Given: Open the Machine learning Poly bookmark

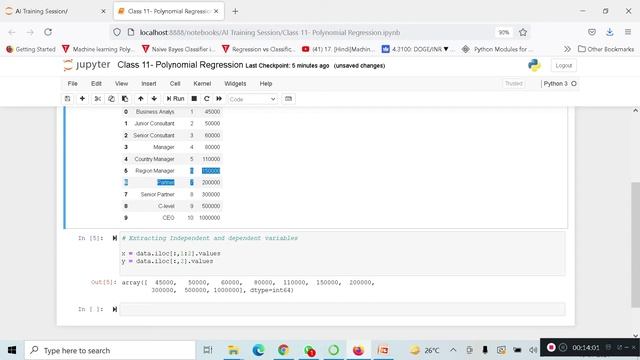Looking at the screenshot, I should pos(98,49).
